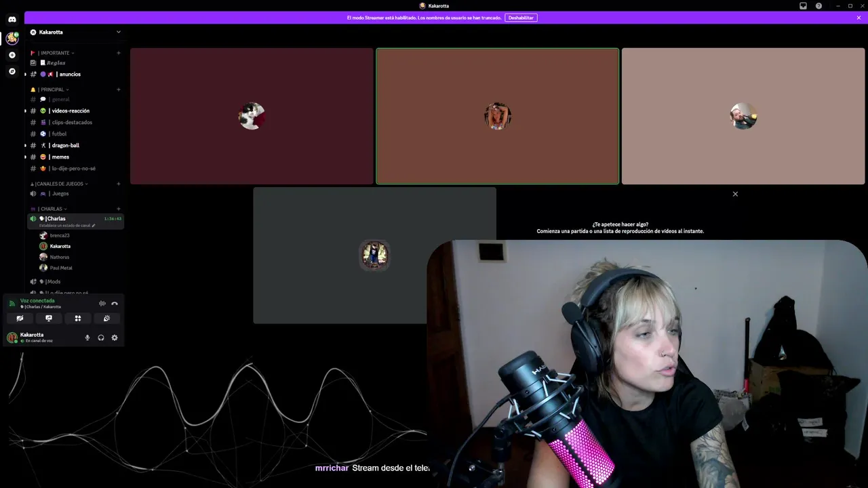Focus the gray video tile with square avatar
This screenshot has width=868, height=488.
pyautogui.click(x=374, y=256)
